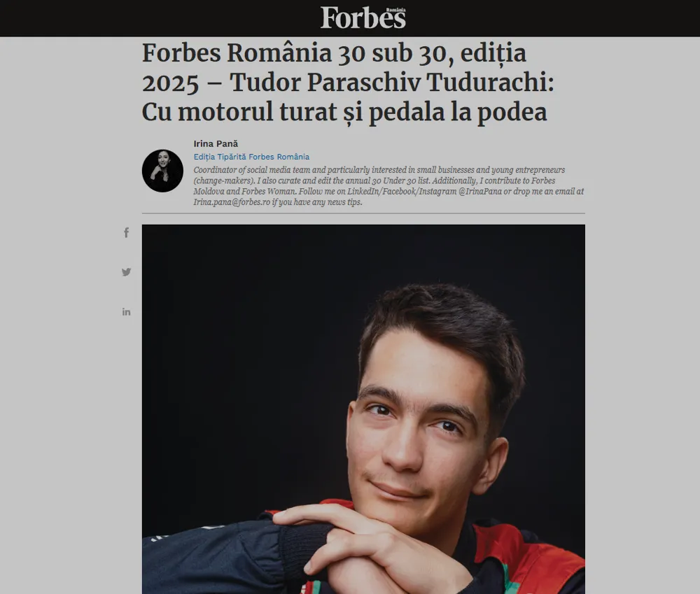The image size is (700, 594).
Task: Share the article on LinkedIn icon
Action: (x=126, y=311)
